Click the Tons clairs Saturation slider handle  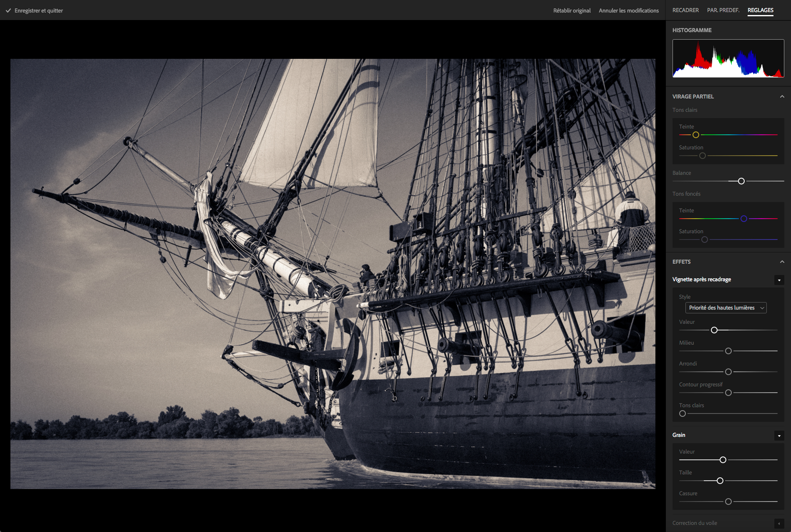coord(703,156)
